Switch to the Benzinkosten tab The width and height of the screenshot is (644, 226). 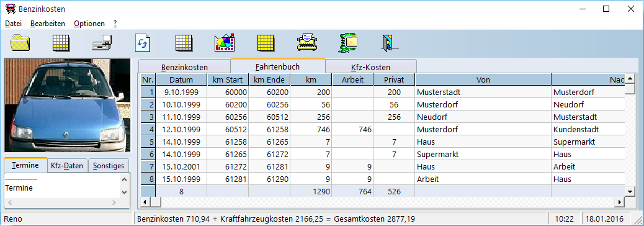[x=184, y=67]
